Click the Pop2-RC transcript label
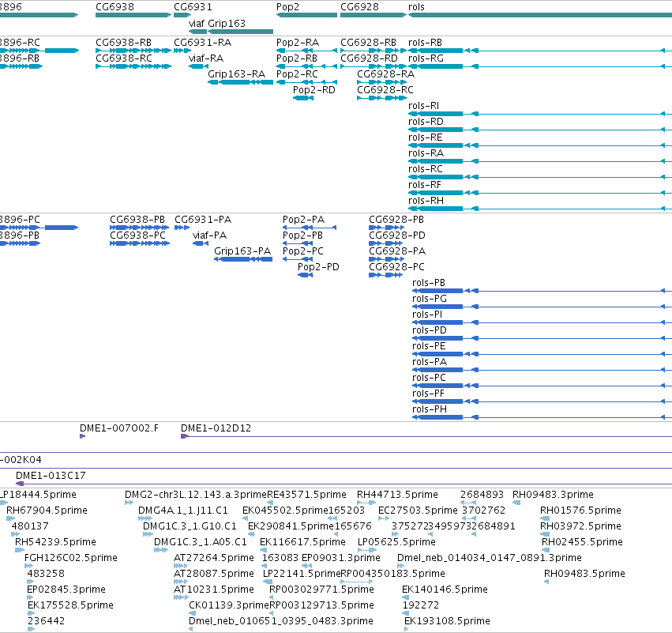 point(297,74)
